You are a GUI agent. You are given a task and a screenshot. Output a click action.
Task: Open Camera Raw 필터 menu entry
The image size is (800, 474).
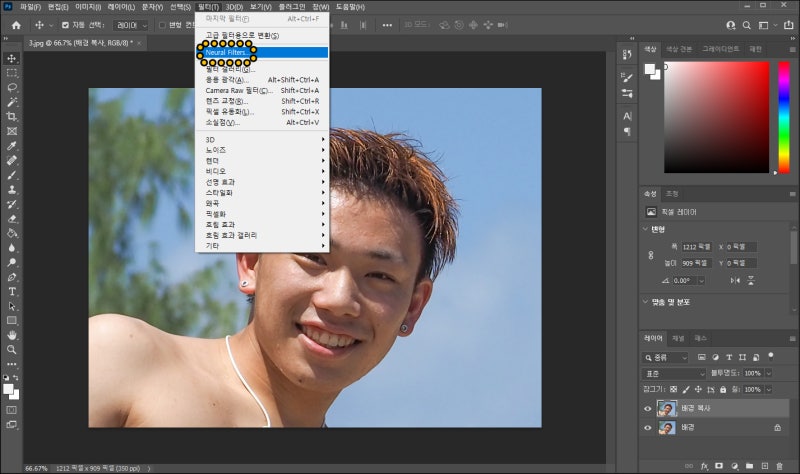[x=262, y=90]
